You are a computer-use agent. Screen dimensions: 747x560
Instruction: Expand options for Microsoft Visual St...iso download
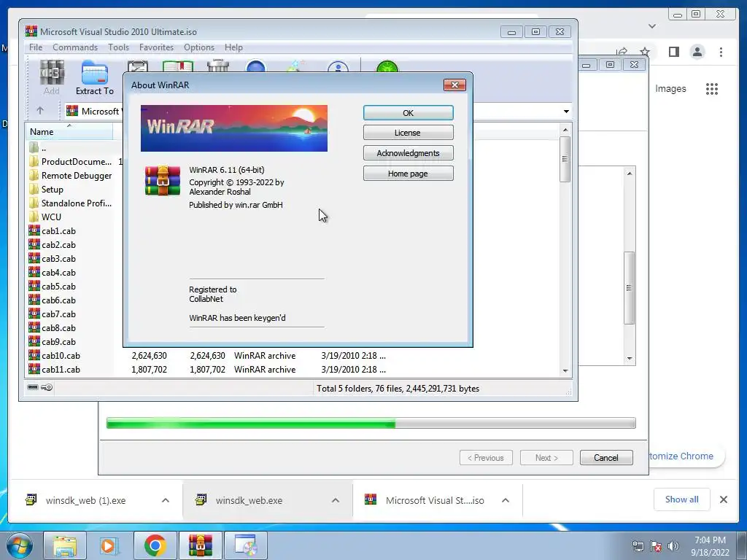click(506, 500)
